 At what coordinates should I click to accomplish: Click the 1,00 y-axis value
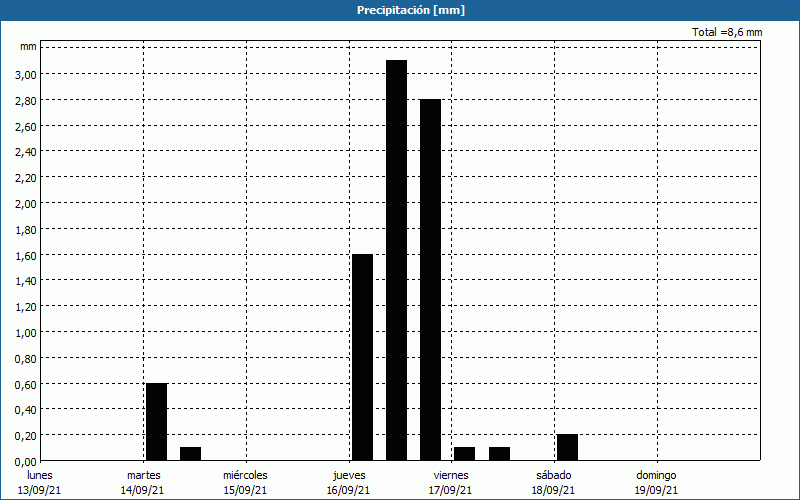27,333
